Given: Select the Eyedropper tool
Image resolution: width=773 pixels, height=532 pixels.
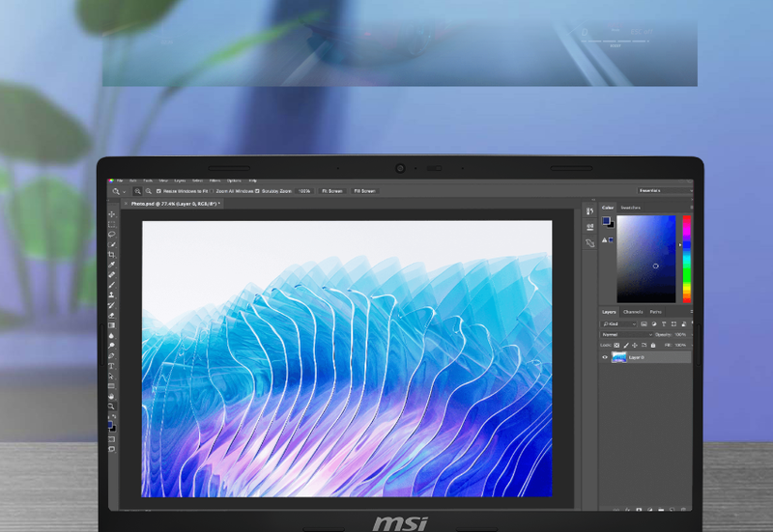Looking at the screenshot, I should click(112, 265).
